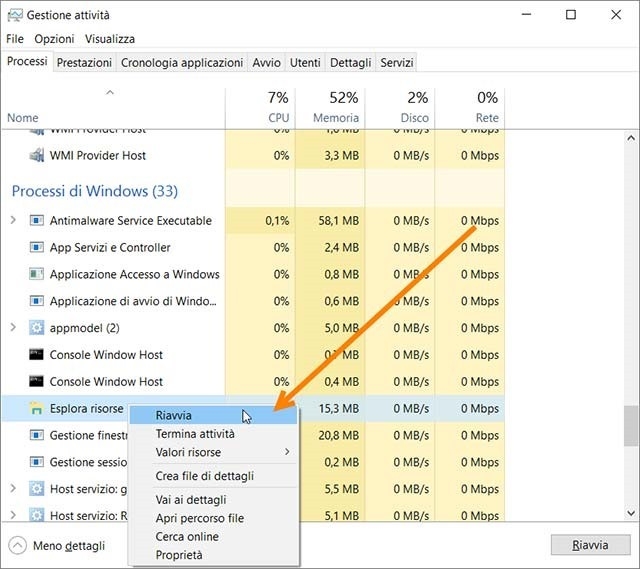This screenshot has height=569, width=640.
Task: Click the vertical scrollbar thumb
Action: (x=630, y=425)
